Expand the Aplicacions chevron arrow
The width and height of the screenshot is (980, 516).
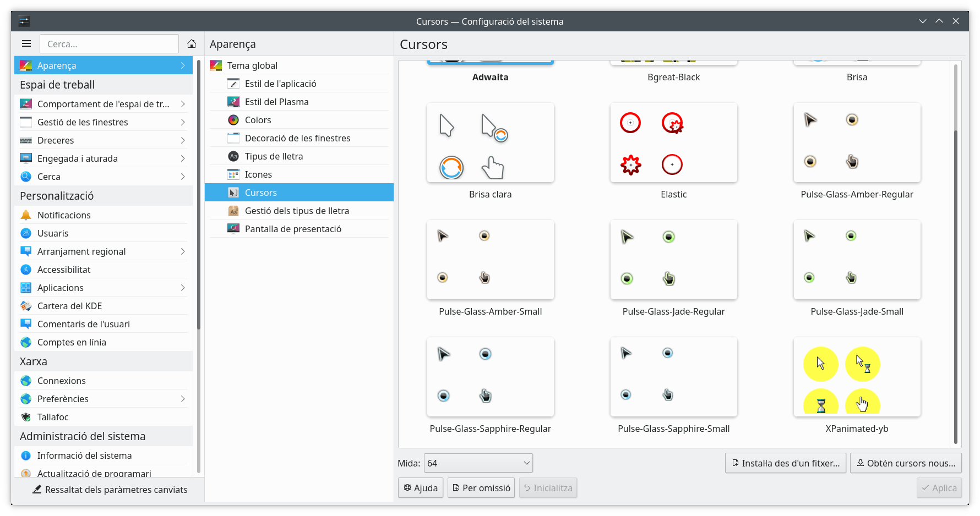point(183,288)
